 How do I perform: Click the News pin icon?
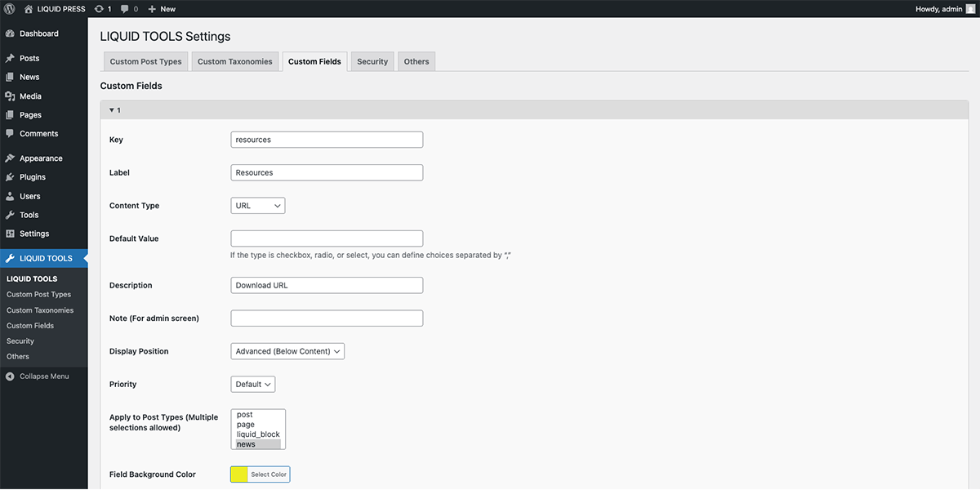tap(10, 77)
